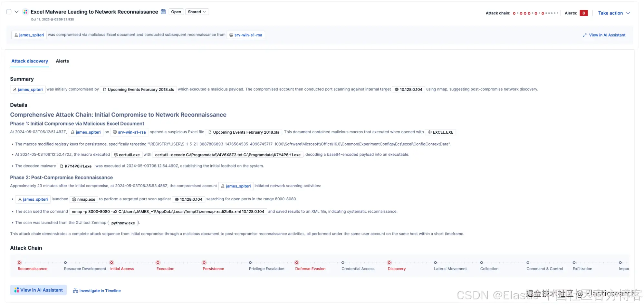Select the attack discovery checkbox

pos(9,12)
